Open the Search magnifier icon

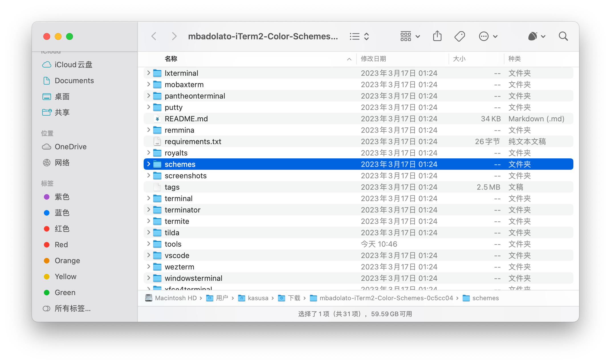pos(563,36)
